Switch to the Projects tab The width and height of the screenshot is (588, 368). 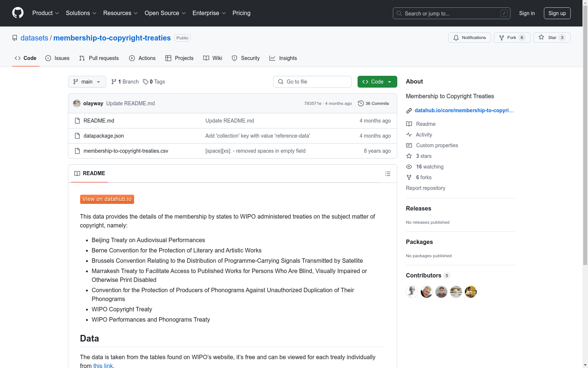(x=179, y=58)
